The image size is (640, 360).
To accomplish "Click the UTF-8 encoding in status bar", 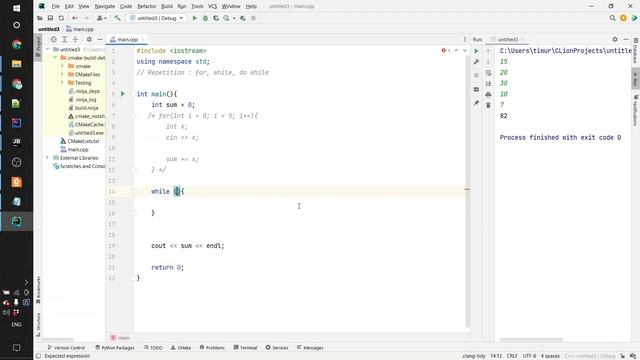I will [x=529, y=356].
